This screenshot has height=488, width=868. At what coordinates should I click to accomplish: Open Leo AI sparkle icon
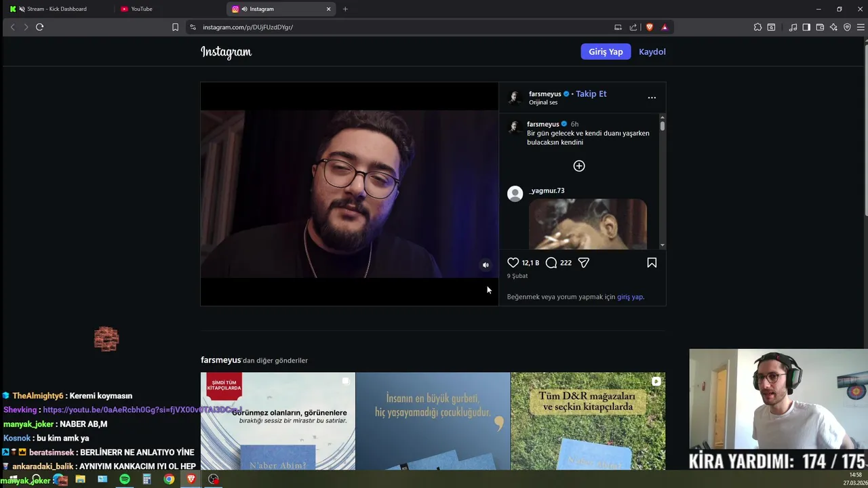(833, 27)
